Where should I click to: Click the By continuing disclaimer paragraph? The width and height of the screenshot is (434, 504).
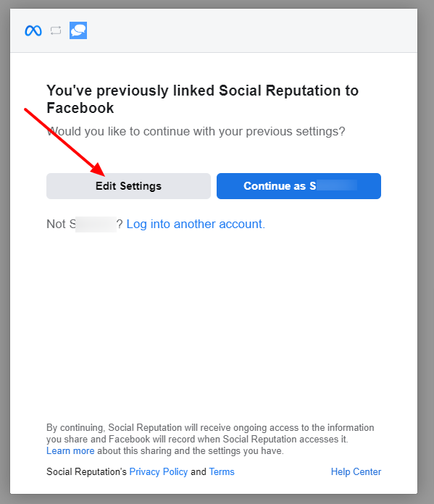(x=210, y=439)
